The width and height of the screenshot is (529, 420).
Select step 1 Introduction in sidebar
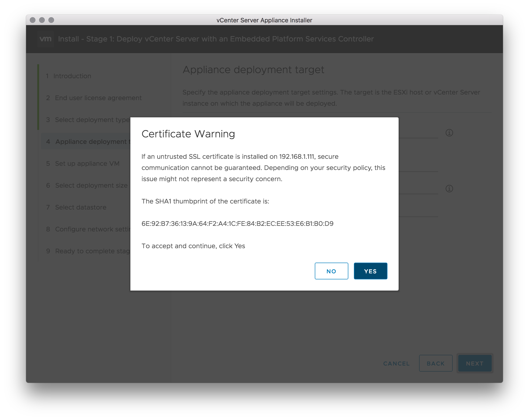68,76
